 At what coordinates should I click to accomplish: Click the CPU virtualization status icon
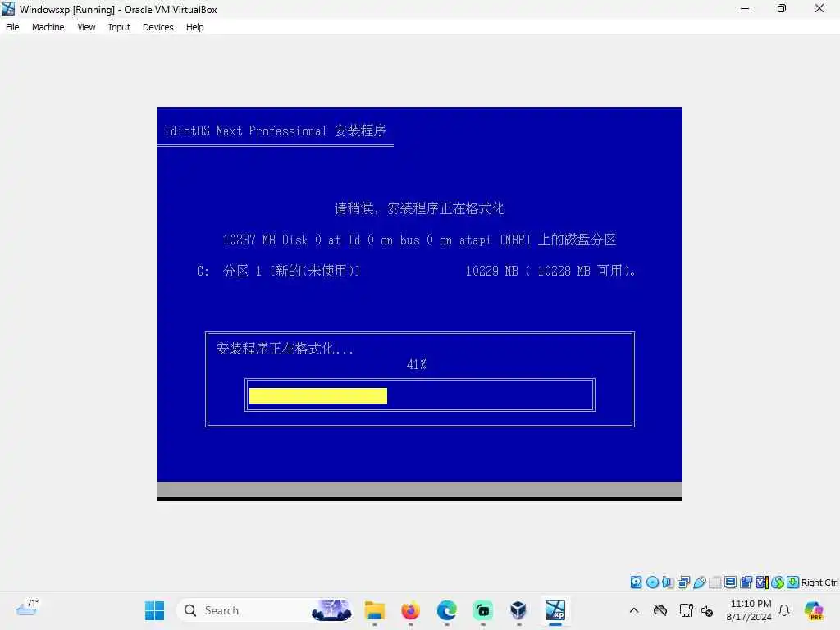click(x=762, y=582)
